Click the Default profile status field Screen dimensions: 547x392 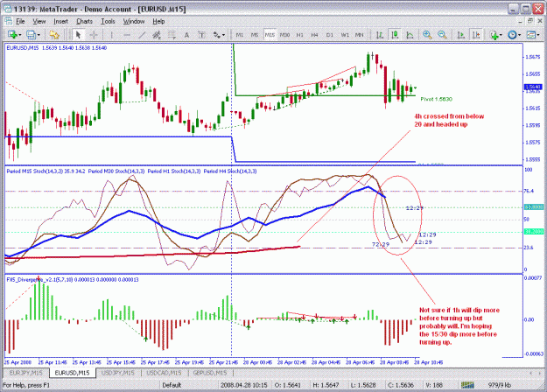click(172, 385)
